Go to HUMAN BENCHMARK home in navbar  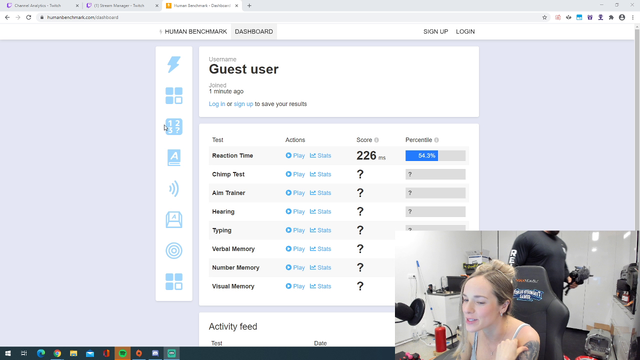[x=193, y=31]
